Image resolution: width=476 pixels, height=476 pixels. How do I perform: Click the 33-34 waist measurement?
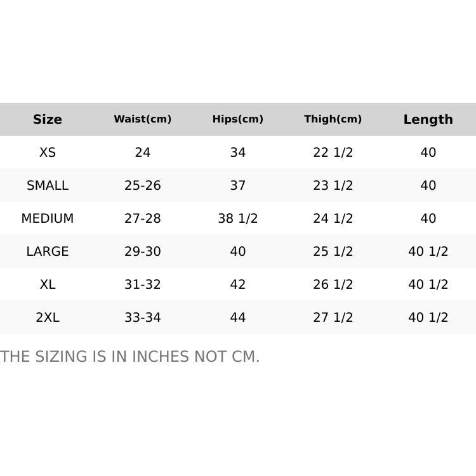click(x=143, y=317)
